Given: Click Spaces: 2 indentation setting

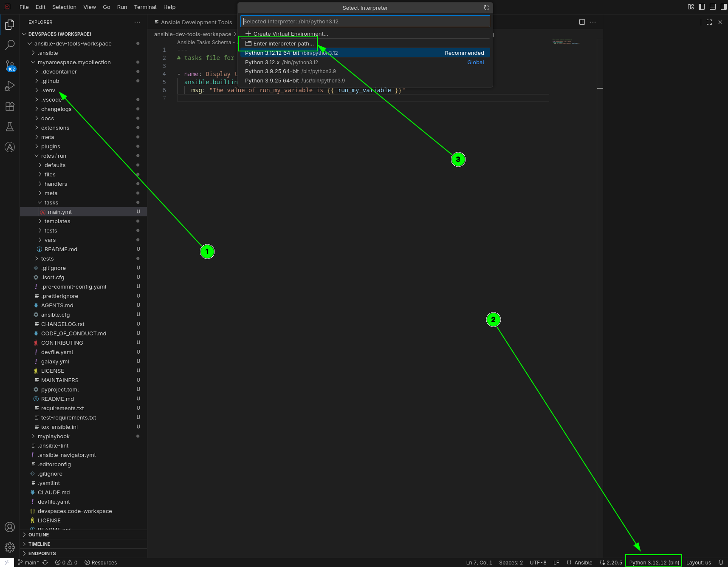Looking at the screenshot, I should tap(511, 562).
